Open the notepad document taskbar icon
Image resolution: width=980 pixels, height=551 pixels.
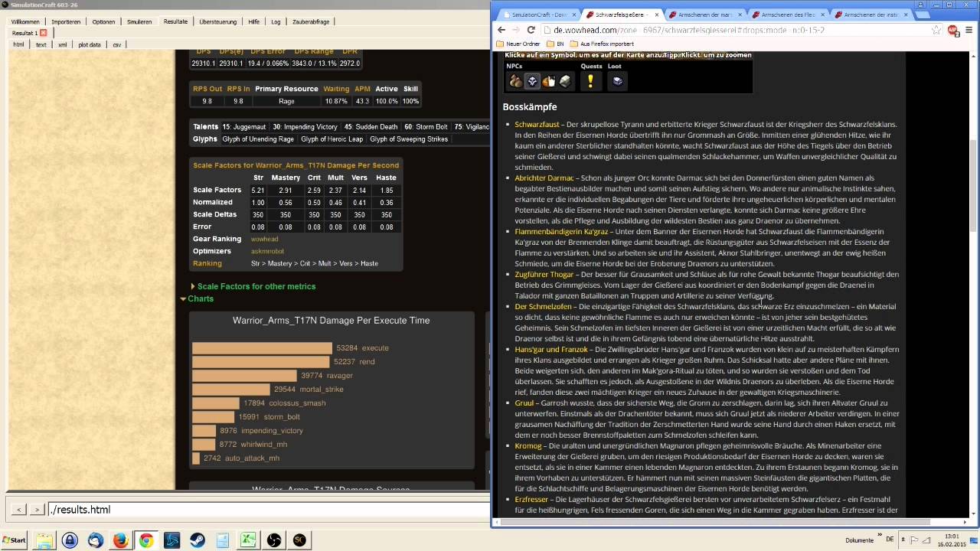[x=222, y=540]
